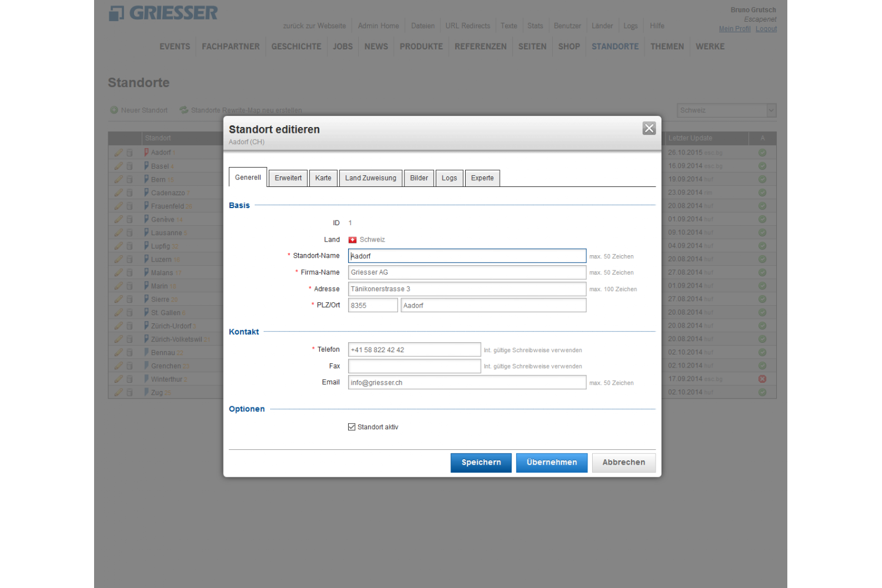Open the Land Zuweisung tab
Viewport: 882px width, 588px height.
pos(370,178)
